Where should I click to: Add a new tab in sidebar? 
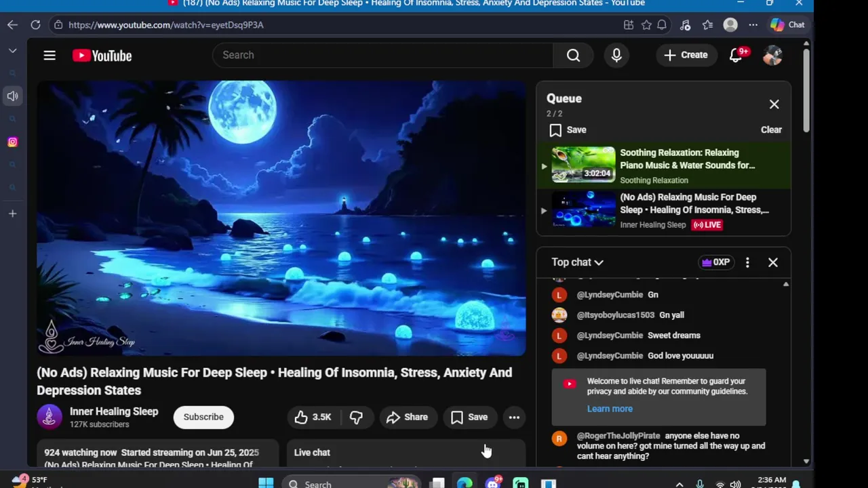click(12, 213)
